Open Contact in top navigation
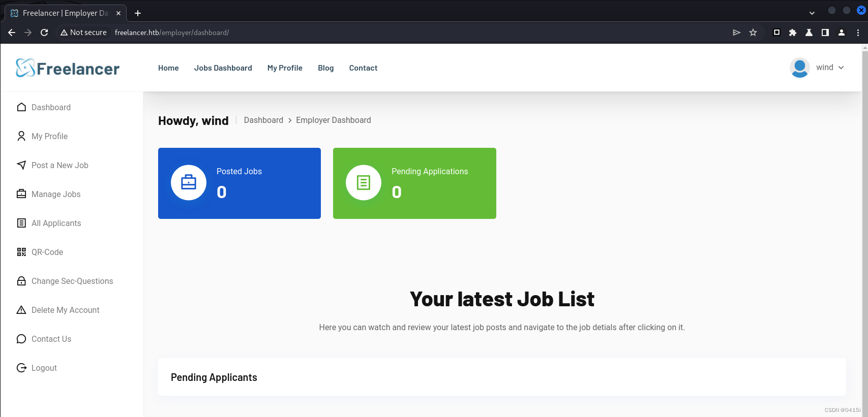The width and height of the screenshot is (868, 417). click(363, 68)
